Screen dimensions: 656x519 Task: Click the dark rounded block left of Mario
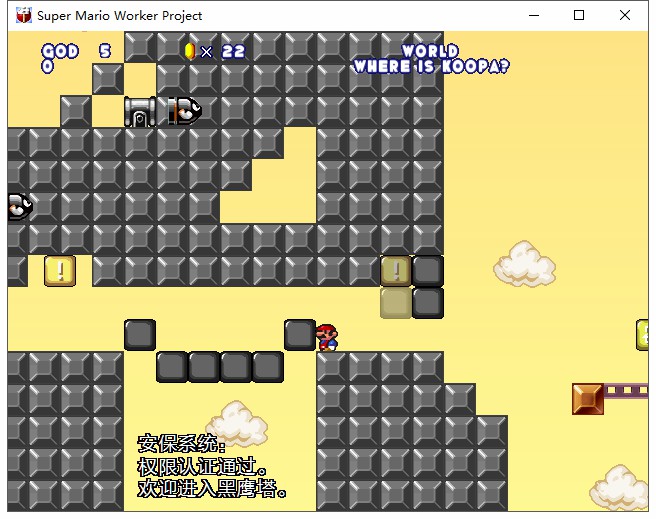(x=300, y=335)
